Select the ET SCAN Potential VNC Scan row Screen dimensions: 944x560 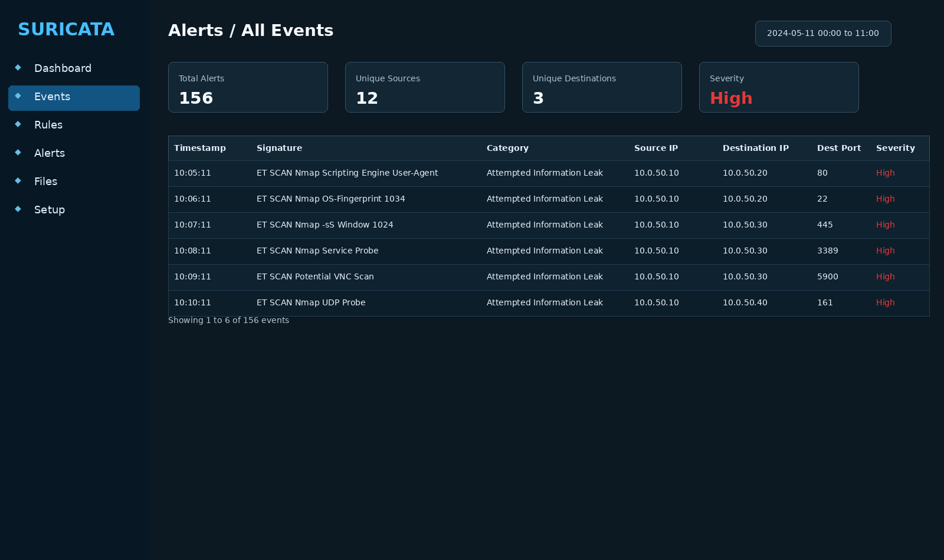point(315,277)
